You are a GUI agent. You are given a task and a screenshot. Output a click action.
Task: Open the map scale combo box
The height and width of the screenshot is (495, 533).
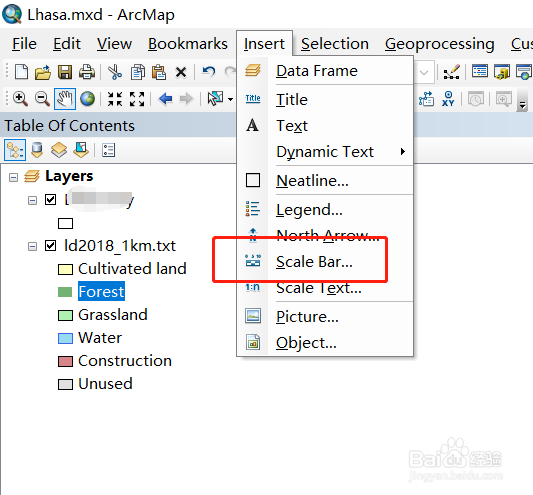[x=424, y=72]
